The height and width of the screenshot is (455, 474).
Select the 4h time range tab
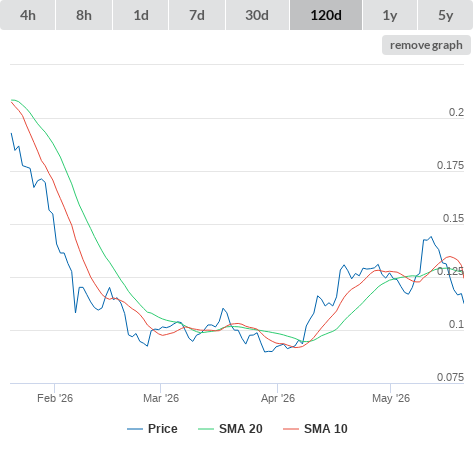click(x=28, y=15)
